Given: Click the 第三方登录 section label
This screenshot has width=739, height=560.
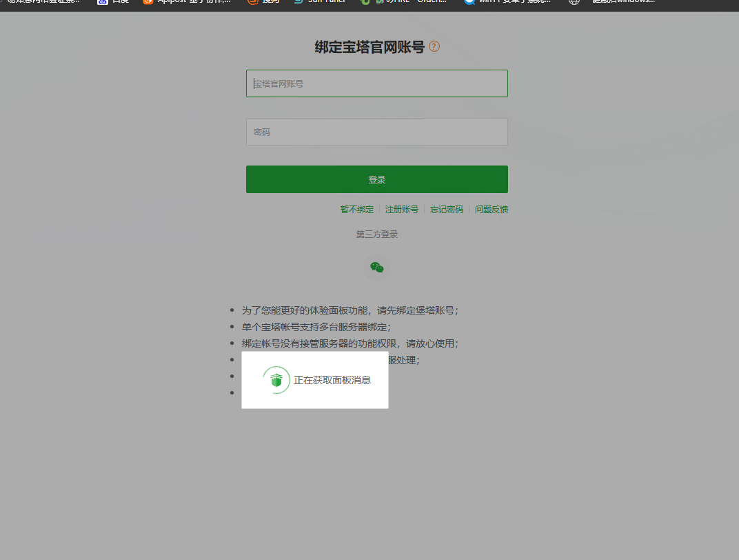Looking at the screenshot, I should 377,234.
